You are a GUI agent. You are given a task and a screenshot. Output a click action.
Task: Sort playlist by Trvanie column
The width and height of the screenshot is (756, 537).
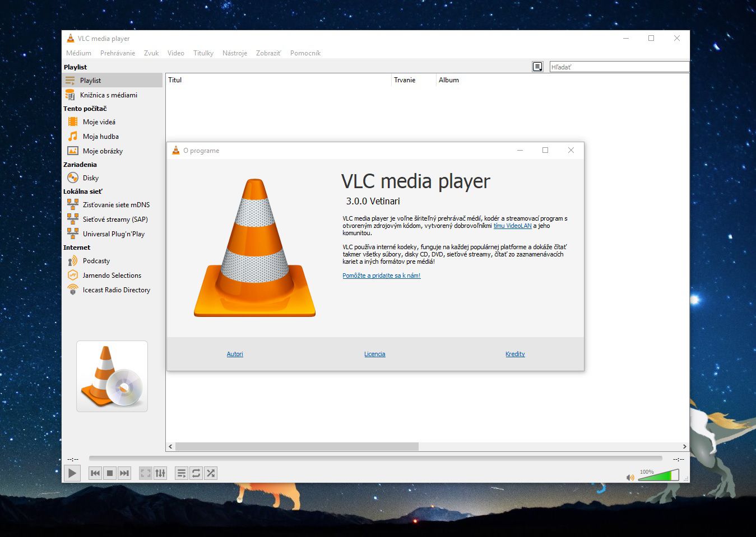414,80
